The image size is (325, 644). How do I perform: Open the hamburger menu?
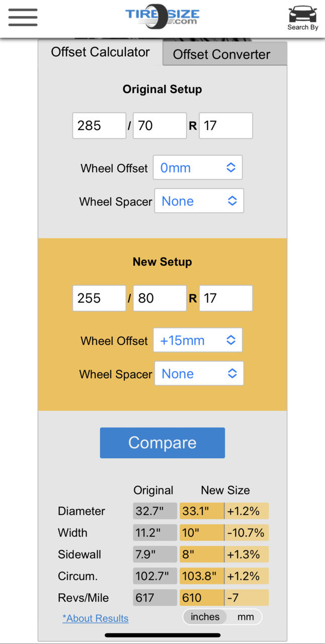(23, 17)
